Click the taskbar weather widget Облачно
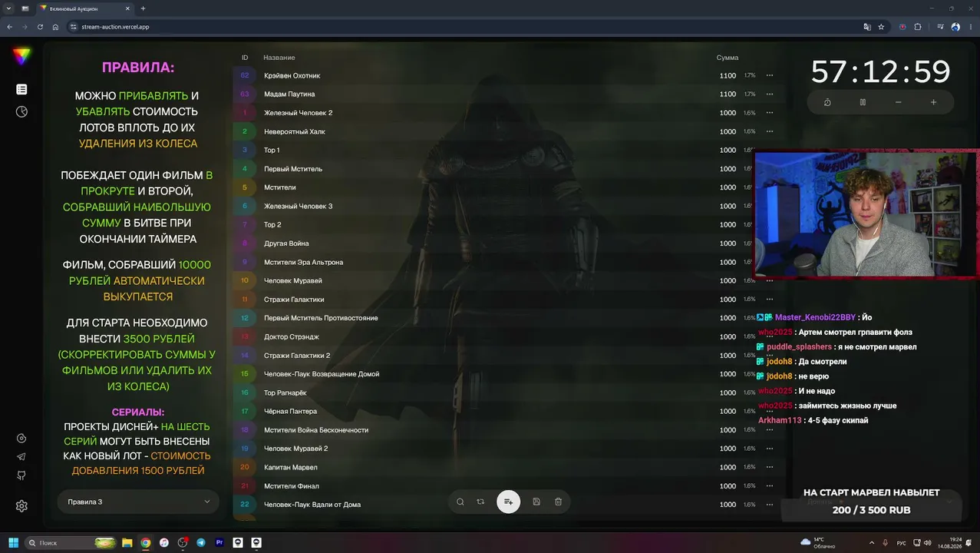 [x=818, y=542]
